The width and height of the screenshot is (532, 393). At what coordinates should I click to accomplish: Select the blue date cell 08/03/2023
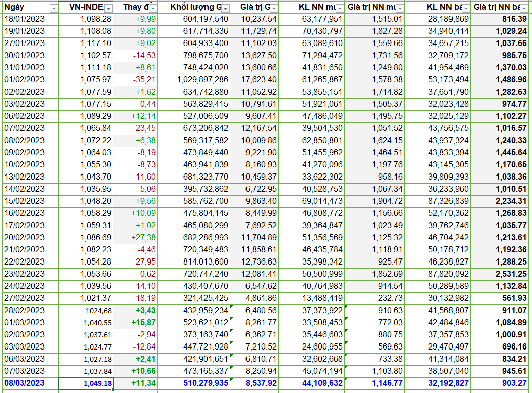(x=30, y=383)
